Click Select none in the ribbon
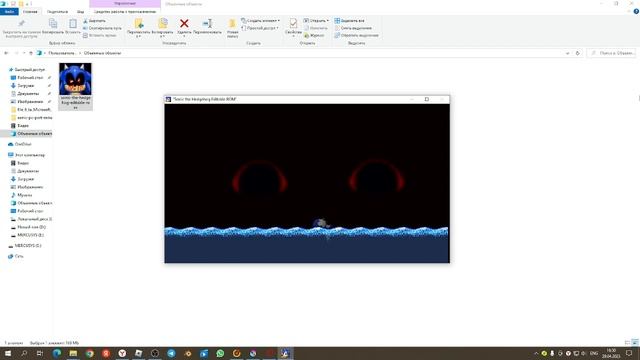640x360 pixels. tap(353, 28)
